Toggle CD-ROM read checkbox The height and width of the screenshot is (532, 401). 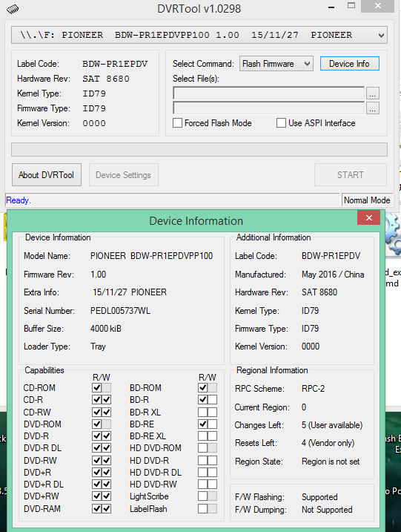[97, 388]
